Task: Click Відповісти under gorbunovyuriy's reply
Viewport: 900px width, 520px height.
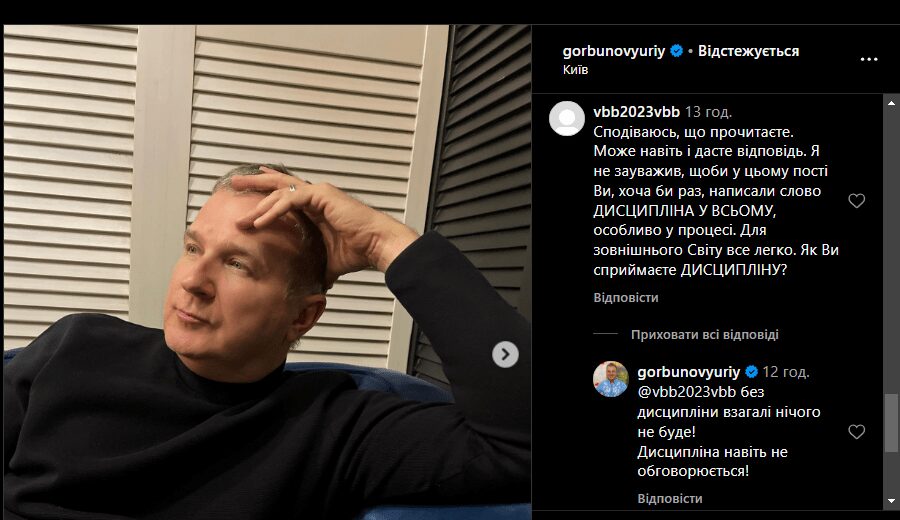Action: [670, 498]
